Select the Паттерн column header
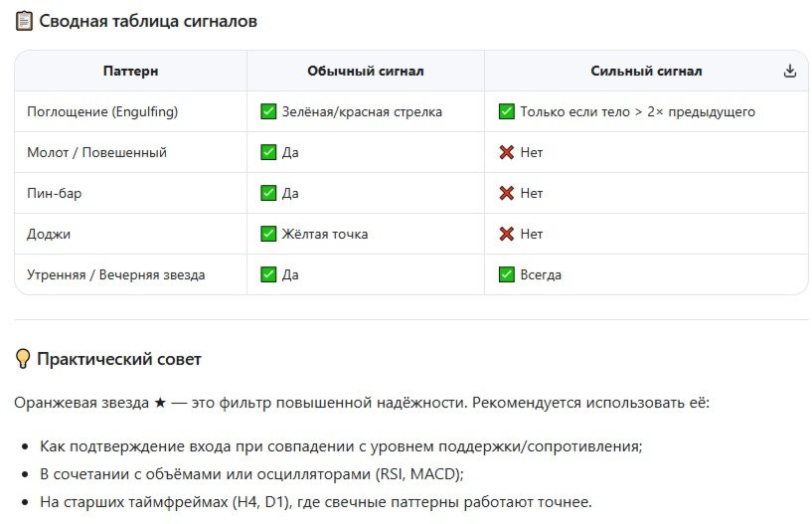This screenshot has height=524, width=812. pyautogui.click(x=130, y=72)
